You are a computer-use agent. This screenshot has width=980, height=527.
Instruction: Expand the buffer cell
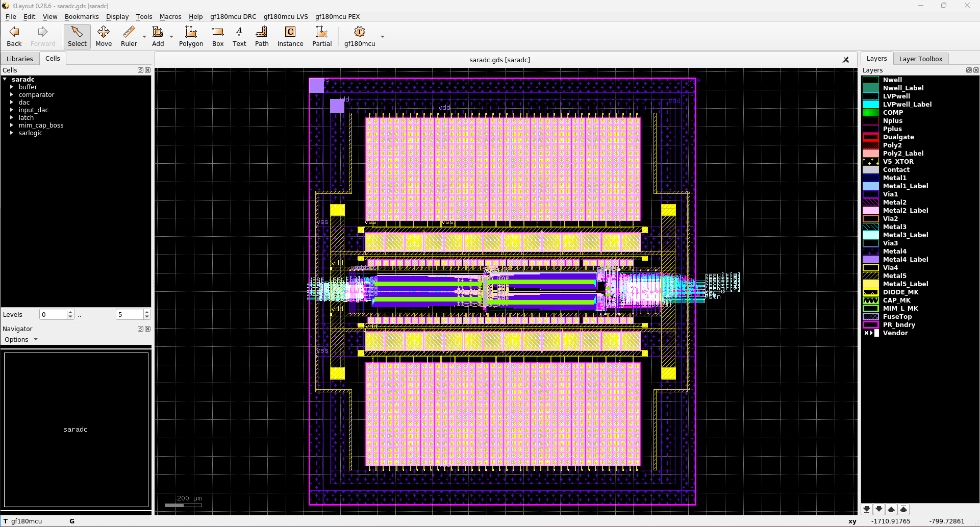[x=12, y=87]
